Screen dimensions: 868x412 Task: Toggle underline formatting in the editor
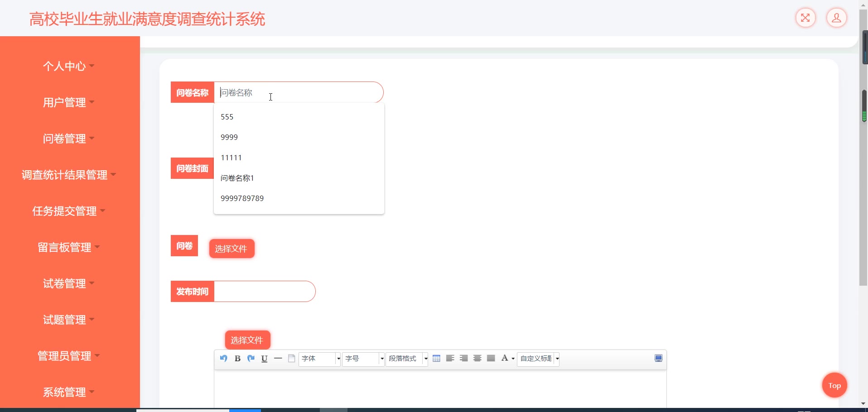265,359
